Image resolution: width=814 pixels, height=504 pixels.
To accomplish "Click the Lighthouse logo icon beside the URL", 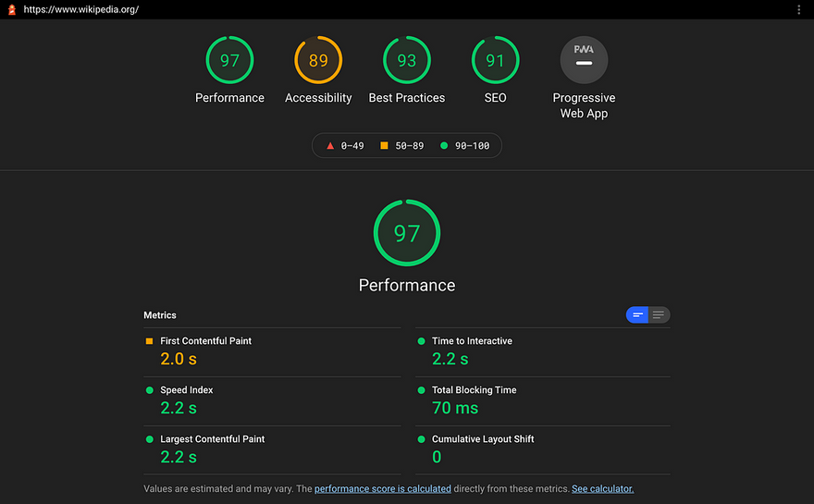I will click(x=12, y=9).
